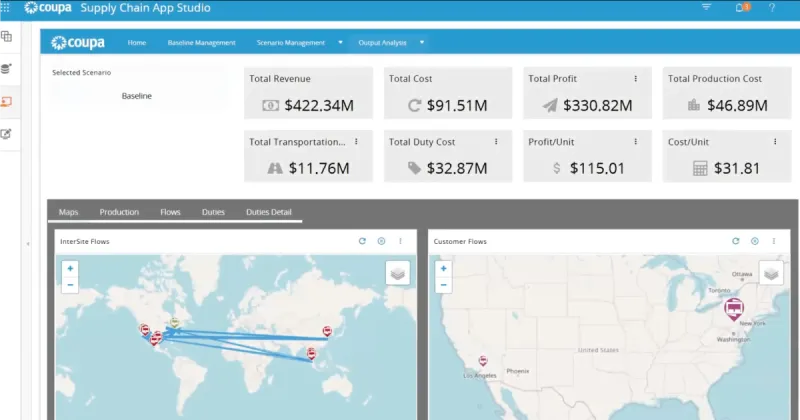Expand Output Analysis dropdown arrow
Screen dimensions: 800x420
pos(423,43)
